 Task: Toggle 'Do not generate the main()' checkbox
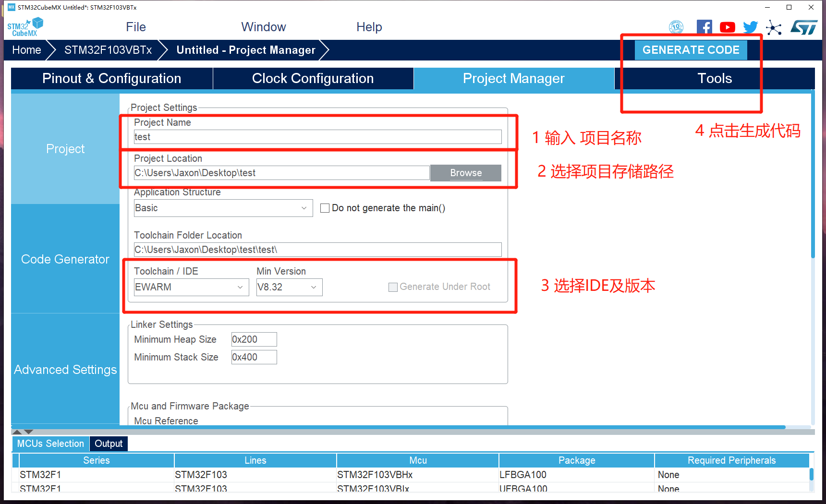pos(325,208)
